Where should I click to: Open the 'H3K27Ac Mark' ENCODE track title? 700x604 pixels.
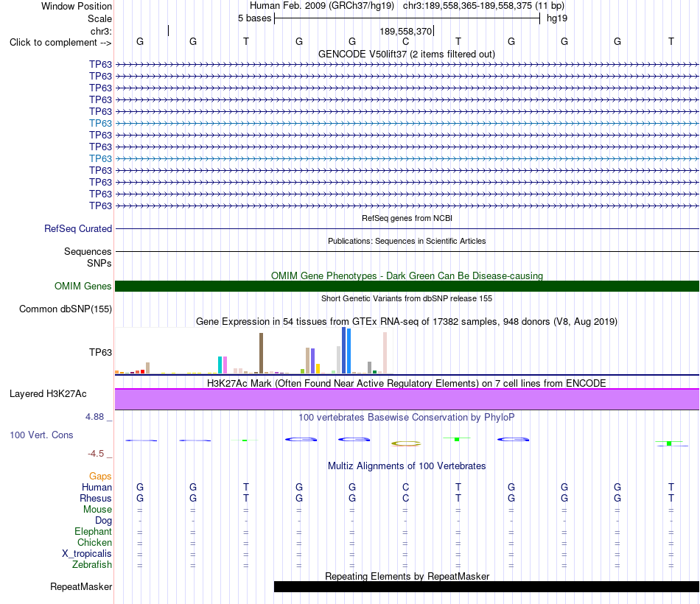pyautogui.click(x=407, y=384)
